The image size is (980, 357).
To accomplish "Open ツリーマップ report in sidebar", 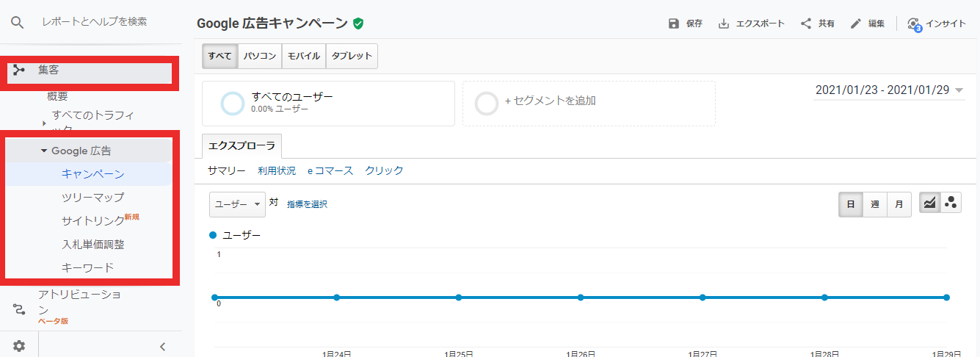I will click(x=93, y=198).
